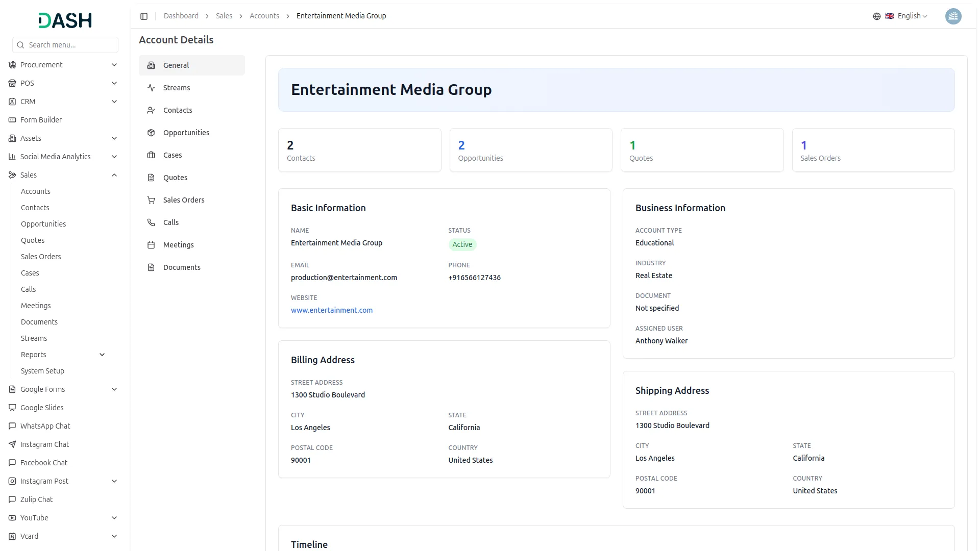
Task: Click the Meetings calendar icon
Action: click(151, 245)
